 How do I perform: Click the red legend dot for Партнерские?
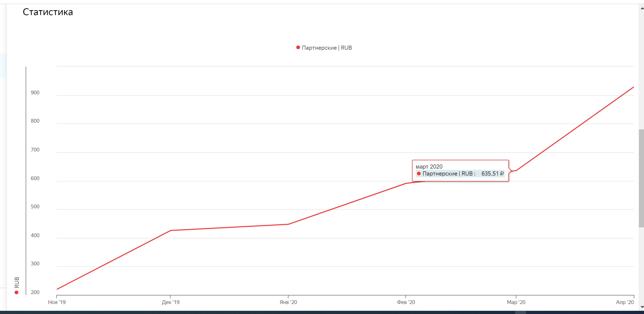point(298,47)
